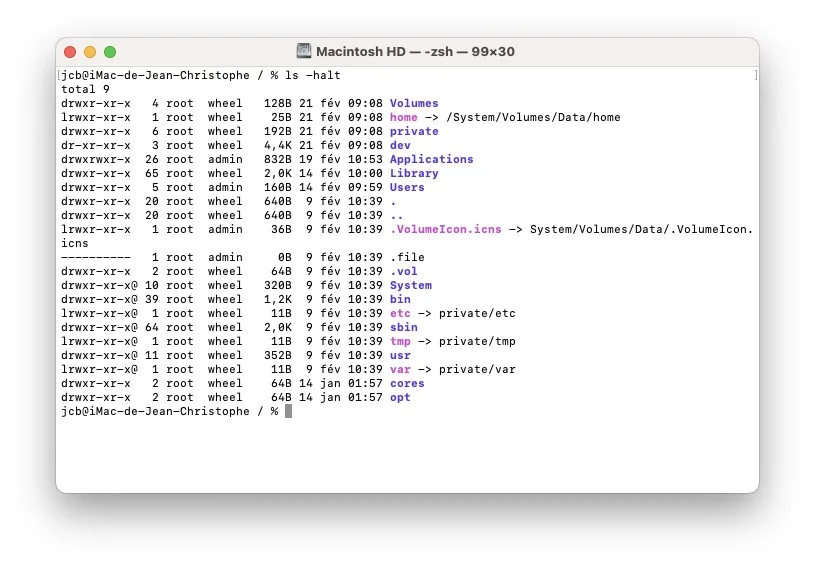
Task: Click the typed command 'ls -halt'
Action: [313, 75]
